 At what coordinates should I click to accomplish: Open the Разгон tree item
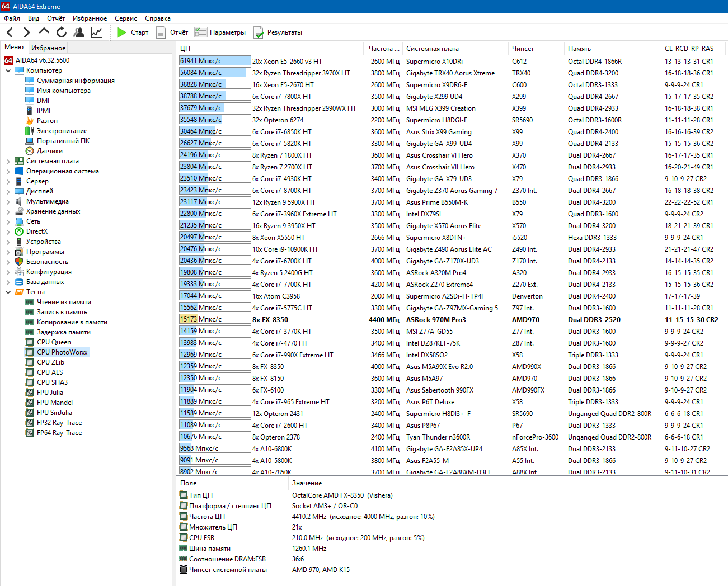[41, 121]
